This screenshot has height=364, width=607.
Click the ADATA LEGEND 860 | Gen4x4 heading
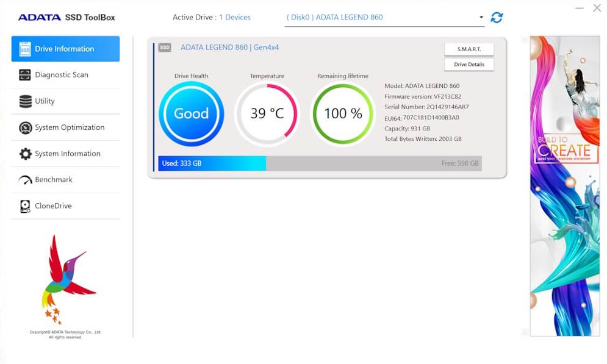[229, 48]
